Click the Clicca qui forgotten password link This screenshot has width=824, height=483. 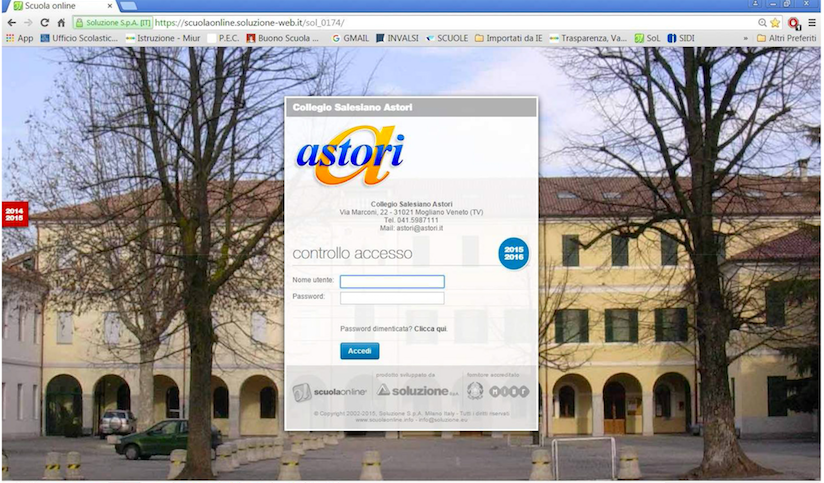point(430,329)
